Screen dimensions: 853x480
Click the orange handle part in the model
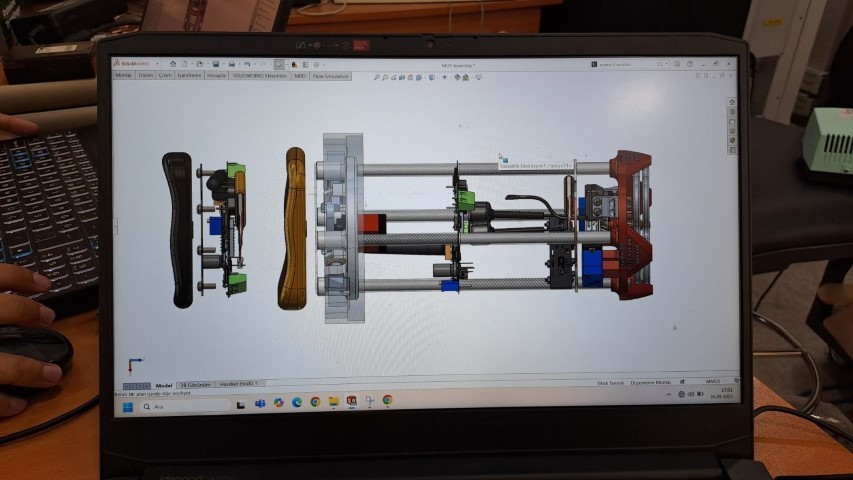point(294,229)
